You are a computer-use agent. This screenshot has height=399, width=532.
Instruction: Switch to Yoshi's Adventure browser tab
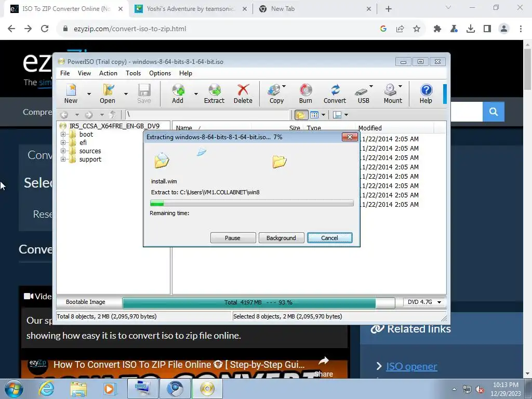tap(191, 9)
